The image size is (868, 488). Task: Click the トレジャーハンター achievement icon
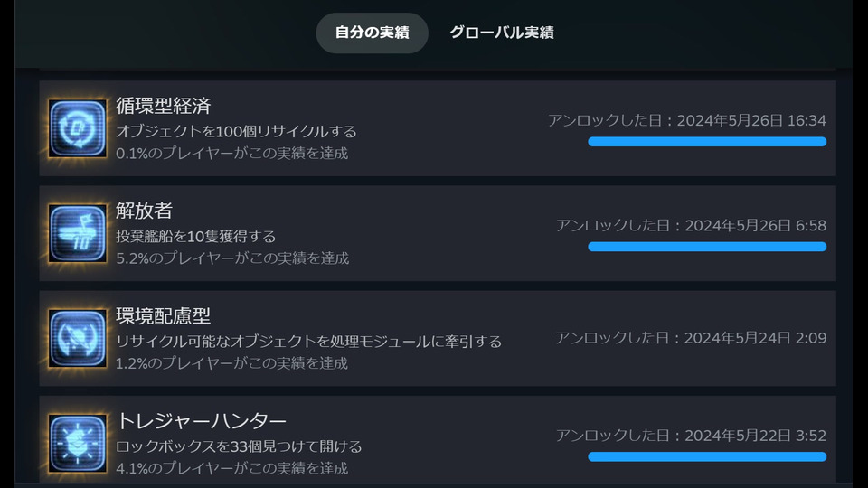[x=78, y=443]
